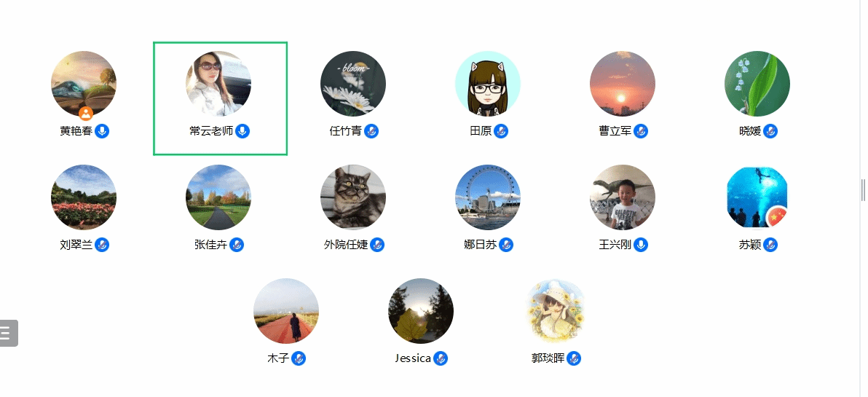Select the cat avatar of 外院任婕

coord(353,197)
